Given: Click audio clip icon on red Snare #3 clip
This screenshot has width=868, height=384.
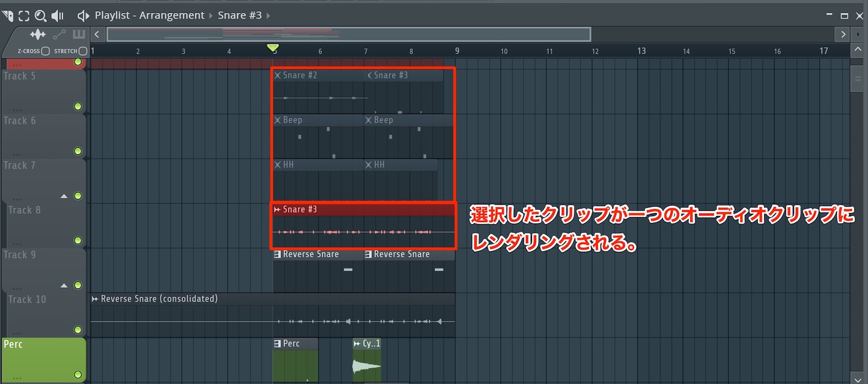Looking at the screenshot, I should click(x=277, y=210).
